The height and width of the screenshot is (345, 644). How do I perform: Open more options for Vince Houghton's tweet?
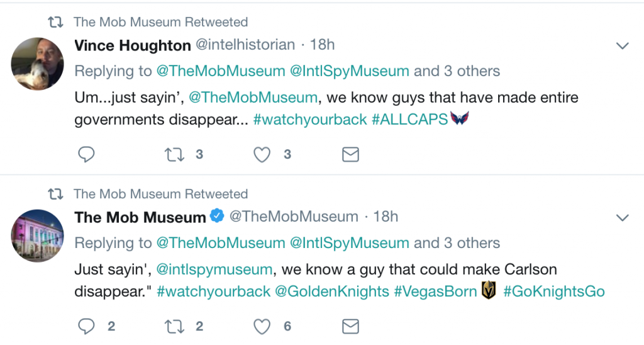(x=623, y=46)
